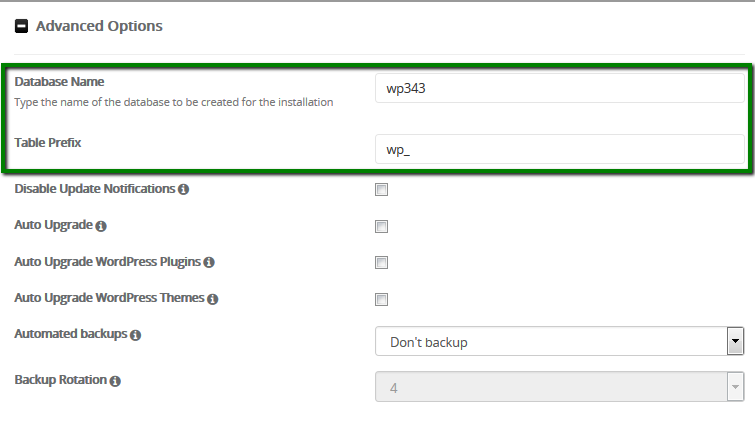This screenshot has height=427, width=755.
Task: Click the Automated backups info icon
Action: pyautogui.click(x=135, y=335)
